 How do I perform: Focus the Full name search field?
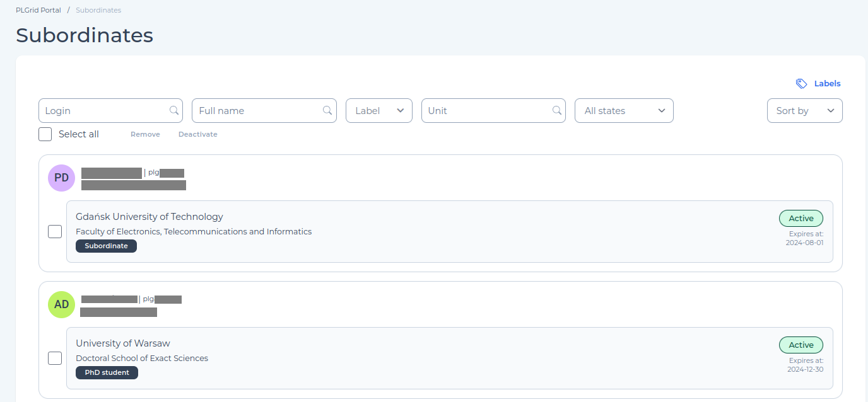click(264, 110)
